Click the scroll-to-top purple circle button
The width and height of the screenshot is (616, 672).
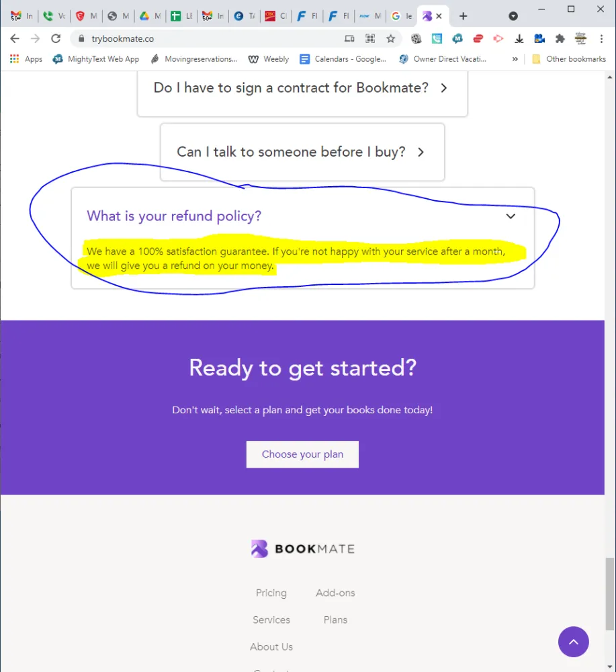click(x=573, y=642)
